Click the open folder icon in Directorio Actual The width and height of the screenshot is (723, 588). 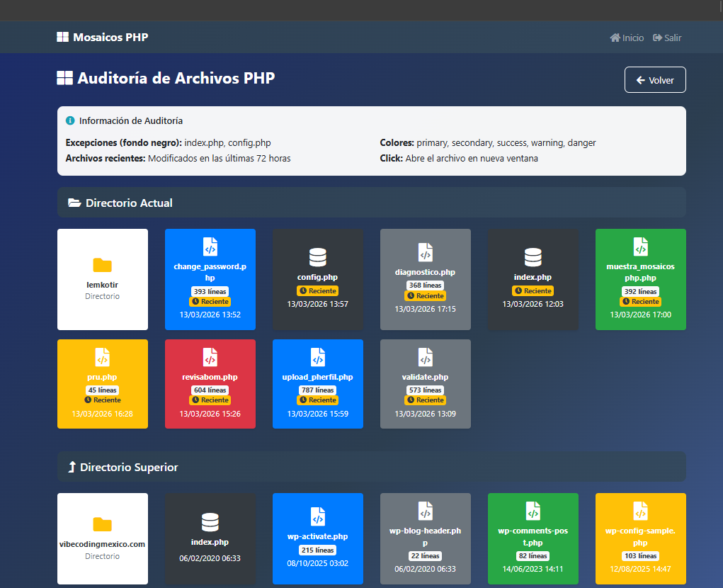pos(74,203)
